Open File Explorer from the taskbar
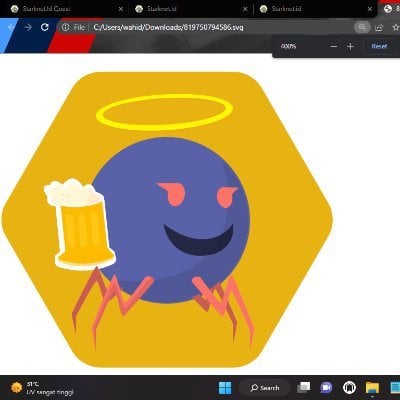This screenshot has height=400, width=400. click(x=372, y=388)
